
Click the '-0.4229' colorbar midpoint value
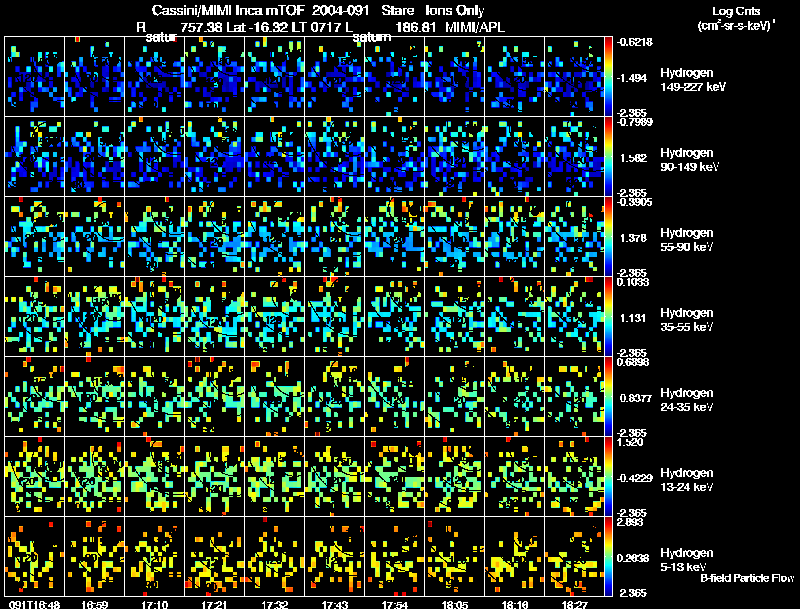pyautogui.click(x=634, y=478)
